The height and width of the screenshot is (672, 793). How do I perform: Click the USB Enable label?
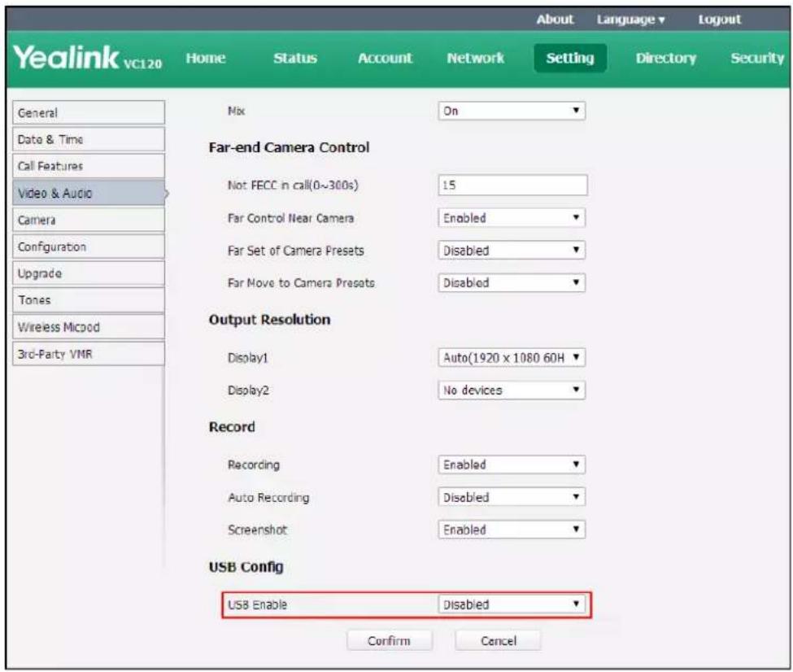tap(257, 604)
